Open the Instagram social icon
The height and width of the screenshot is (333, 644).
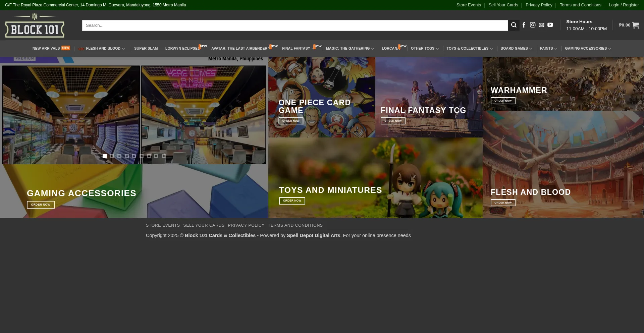coord(533,25)
